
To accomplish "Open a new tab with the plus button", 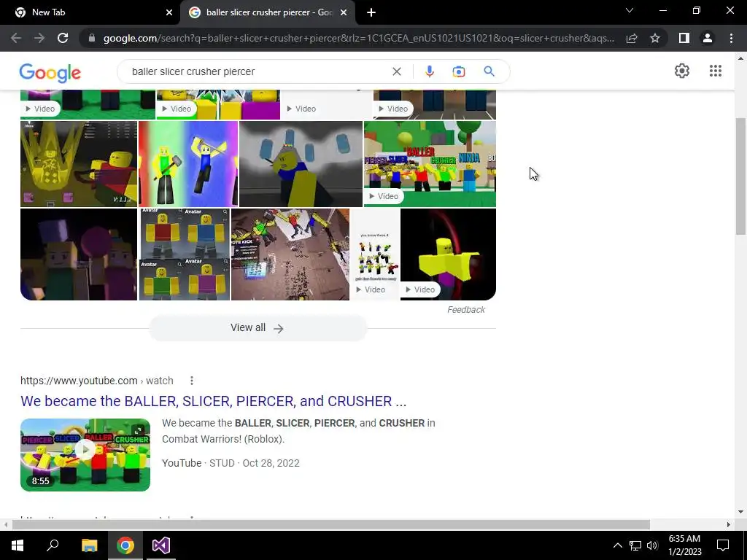I will (371, 12).
